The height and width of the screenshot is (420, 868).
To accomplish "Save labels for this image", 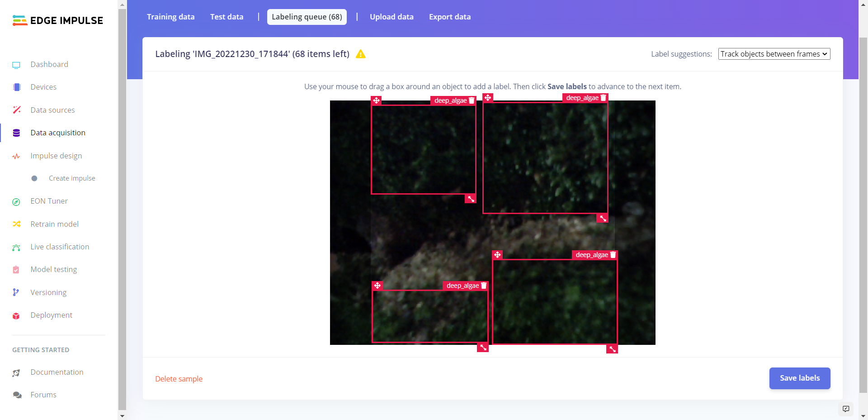I will [x=800, y=378].
